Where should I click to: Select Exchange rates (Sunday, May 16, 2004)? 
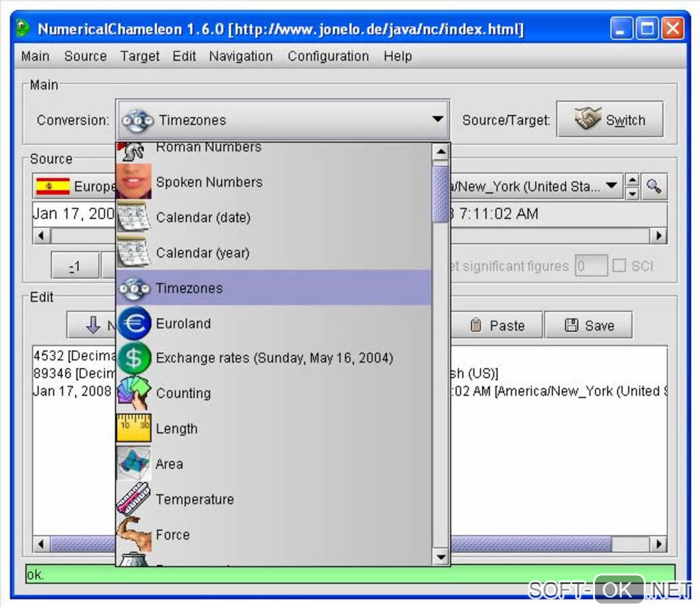(x=274, y=358)
